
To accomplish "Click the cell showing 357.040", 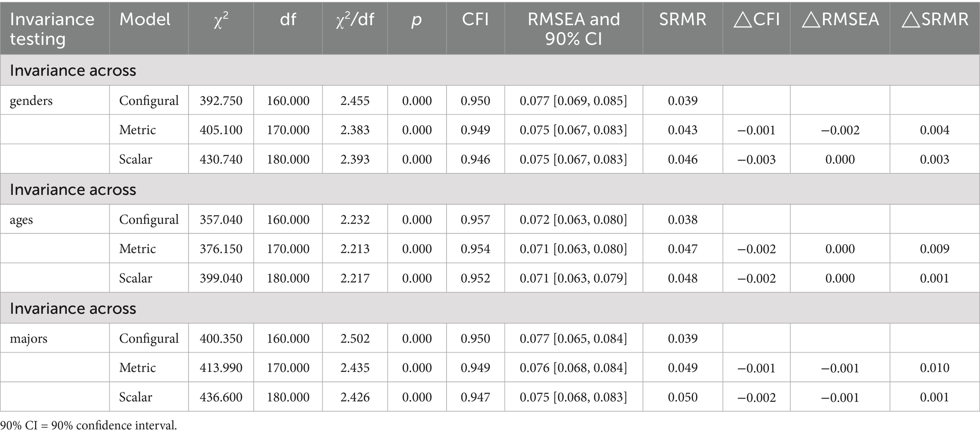I will [221, 220].
